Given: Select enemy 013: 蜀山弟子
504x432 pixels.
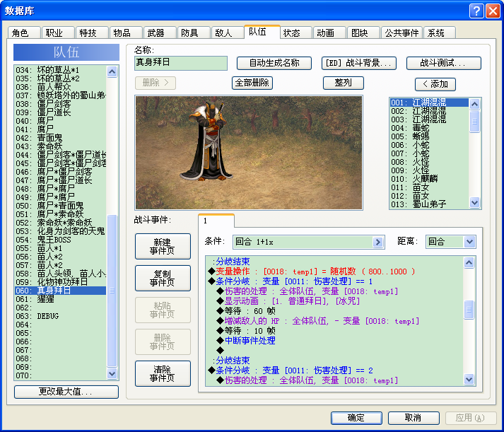Looking at the screenshot, I should point(430,204).
